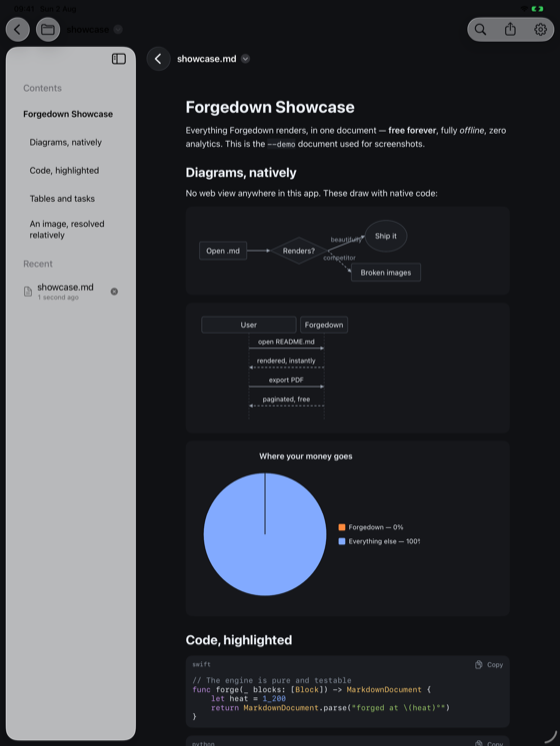Screen dimensions: 560x746
Task: Click the Diagrams, natively document heading
Action: 241,173
